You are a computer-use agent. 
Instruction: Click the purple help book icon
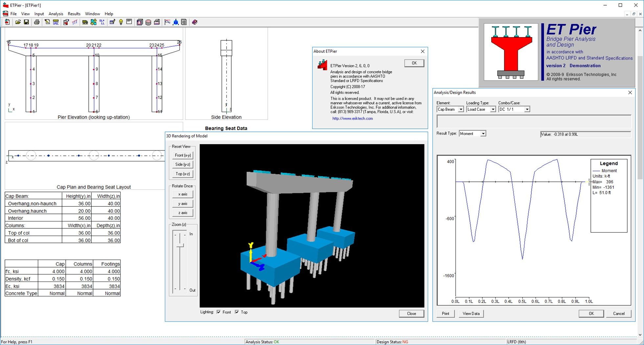[x=195, y=22]
